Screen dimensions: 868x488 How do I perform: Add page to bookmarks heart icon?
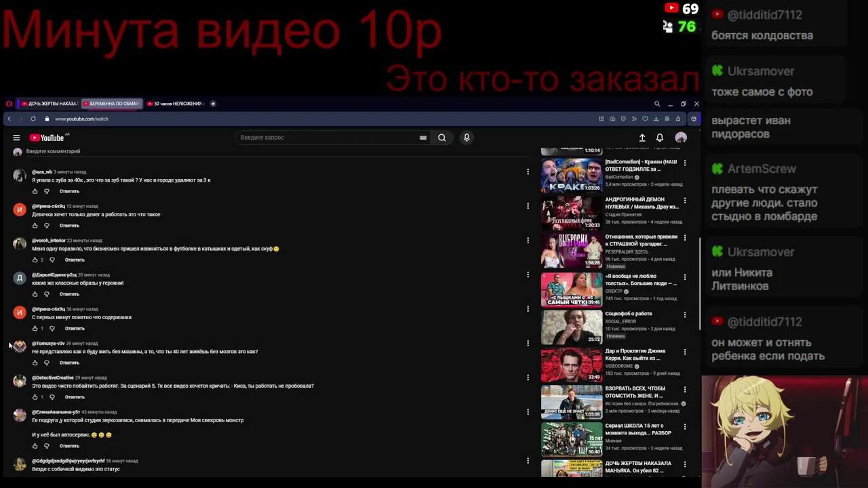(645, 119)
